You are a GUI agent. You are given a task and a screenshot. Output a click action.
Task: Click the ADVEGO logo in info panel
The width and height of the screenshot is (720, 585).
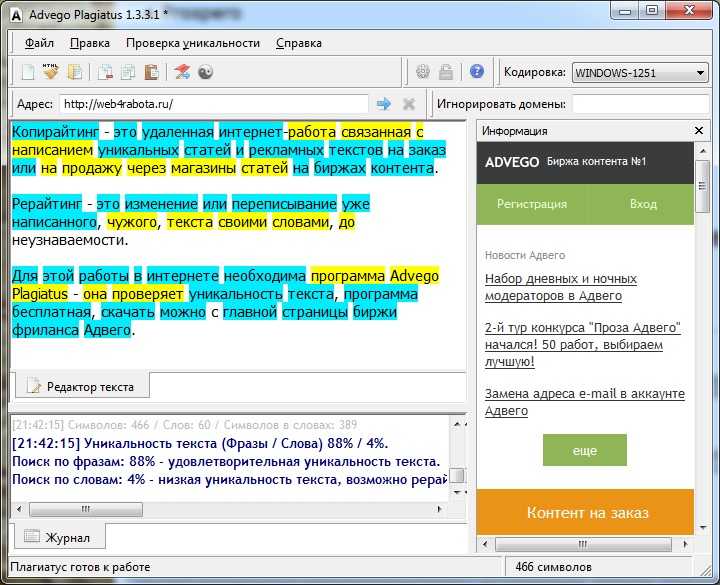[512, 162]
